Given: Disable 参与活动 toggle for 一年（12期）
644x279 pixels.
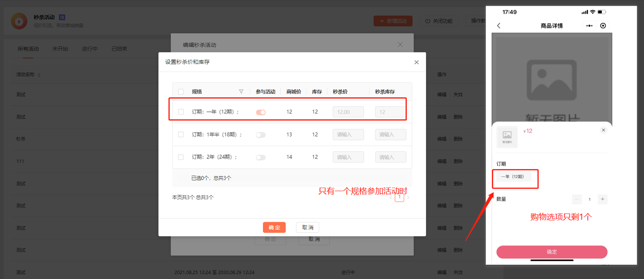Looking at the screenshot, I should [x=261, y=112].
